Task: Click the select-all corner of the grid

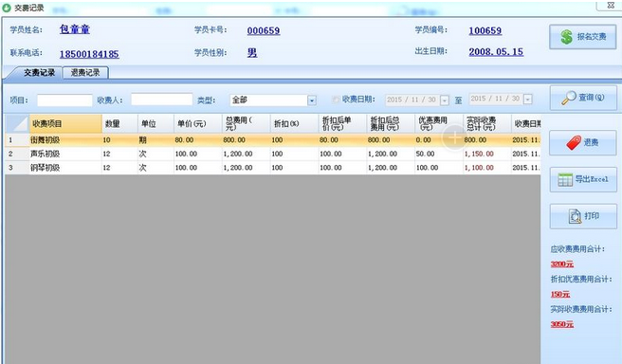Action: coord(17,124)
